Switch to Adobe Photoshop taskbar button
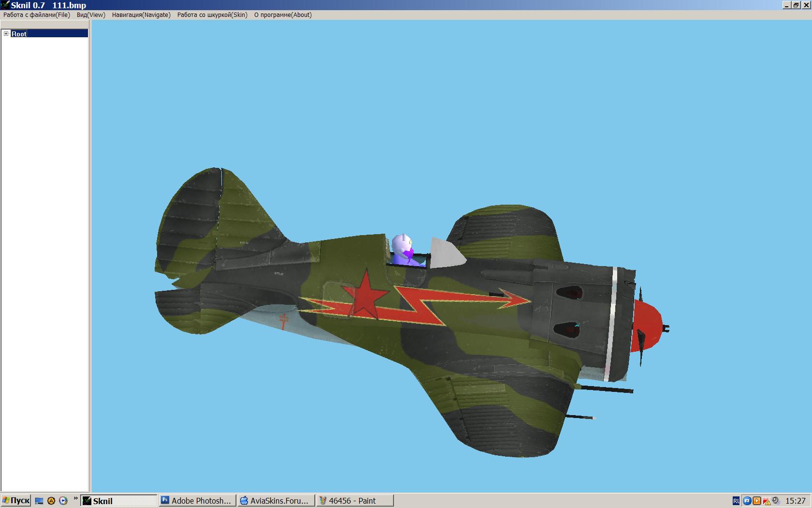This screenshot has width=812, height=508. [x=197, y=501]
